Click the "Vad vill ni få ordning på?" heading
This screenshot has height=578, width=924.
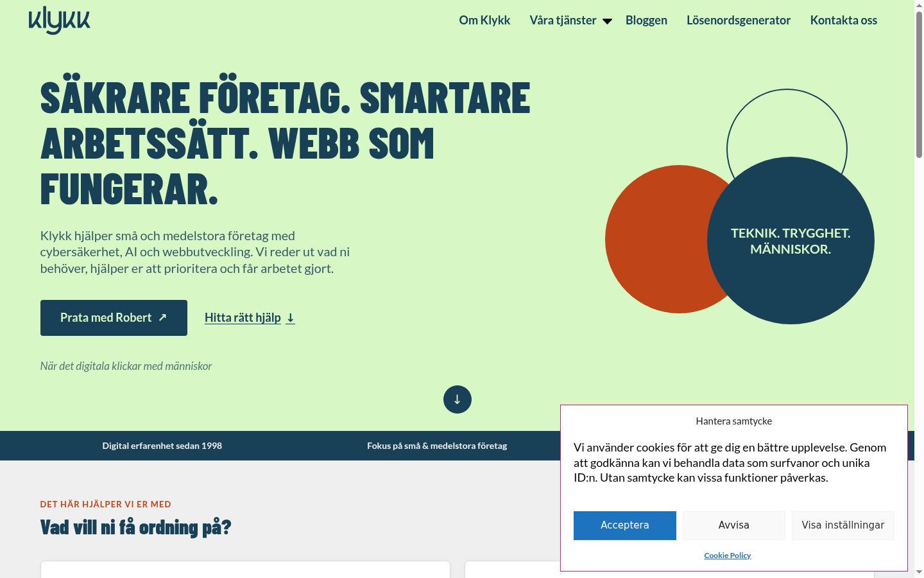coord(135,527)
